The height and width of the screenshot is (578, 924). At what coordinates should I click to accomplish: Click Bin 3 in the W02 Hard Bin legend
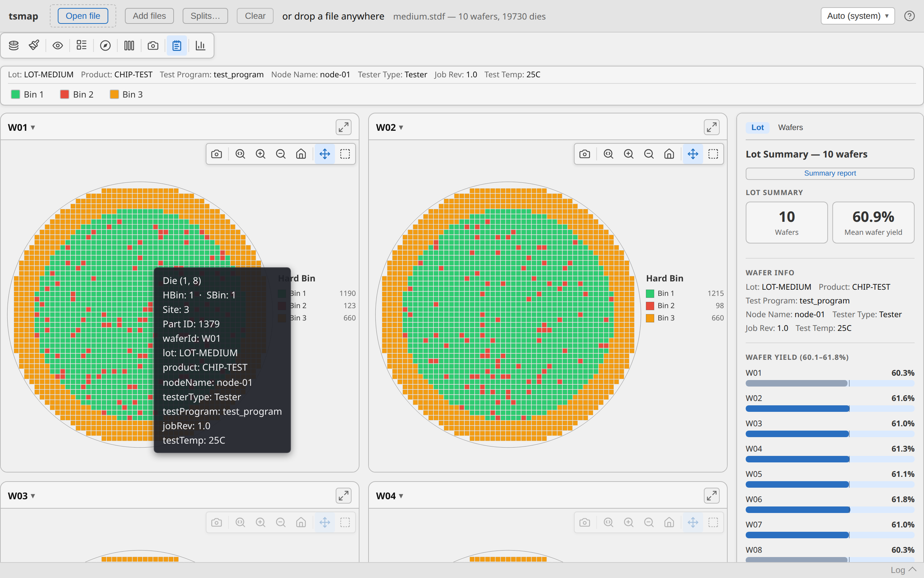coord(685,318)
